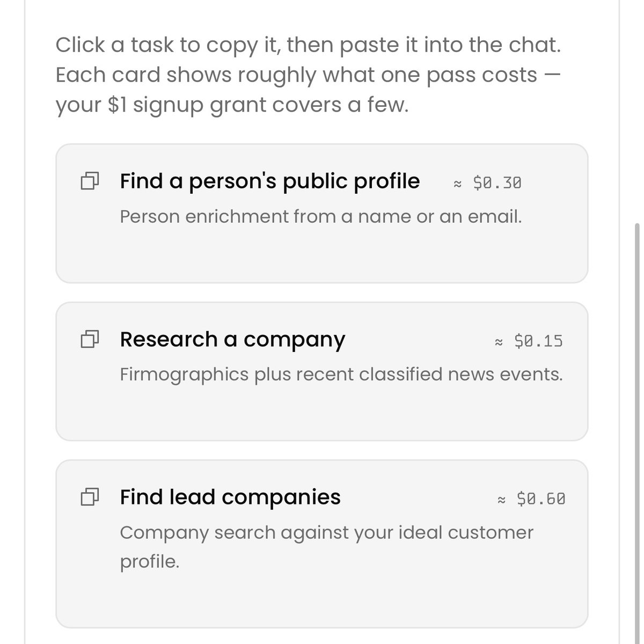Click copy icon beside Find lead companies
This screenshot has height=644, width=644.
point(90,497)
